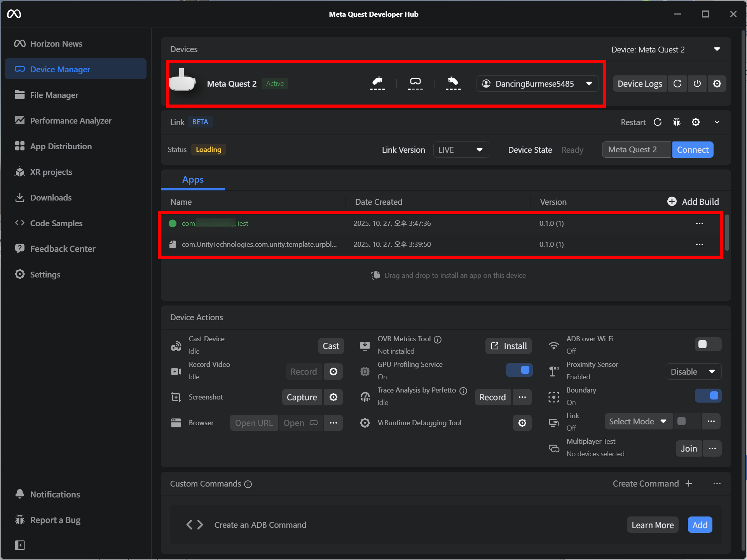Click the blue Connect button
This screenshot has width=747, height=560.
693,150
